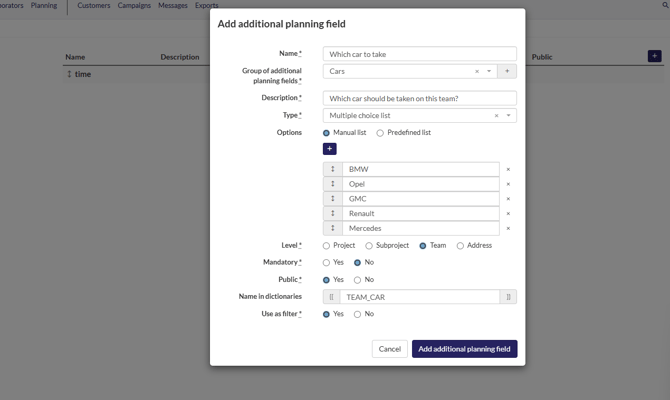Image resolution: width=670 pixels, height=400 pixels.
Task: Click the plus button next to Cars group
Action: 507,71
